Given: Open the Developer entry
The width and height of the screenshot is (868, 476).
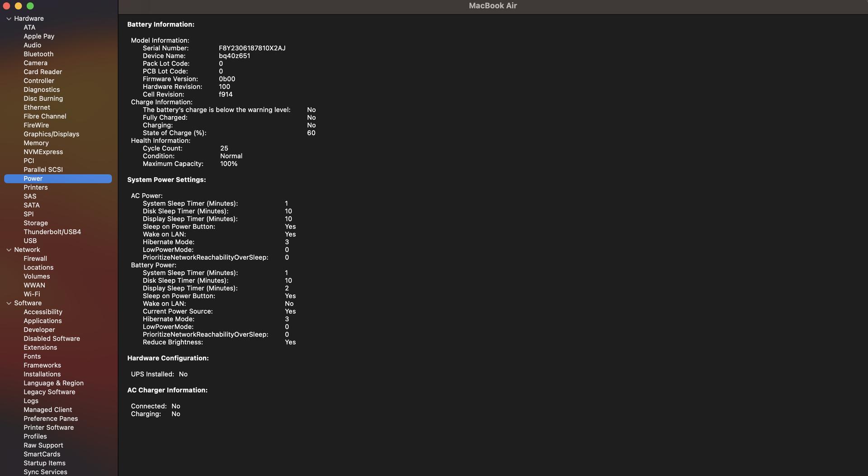Looking at the screenshot, I should coord(39,330).
